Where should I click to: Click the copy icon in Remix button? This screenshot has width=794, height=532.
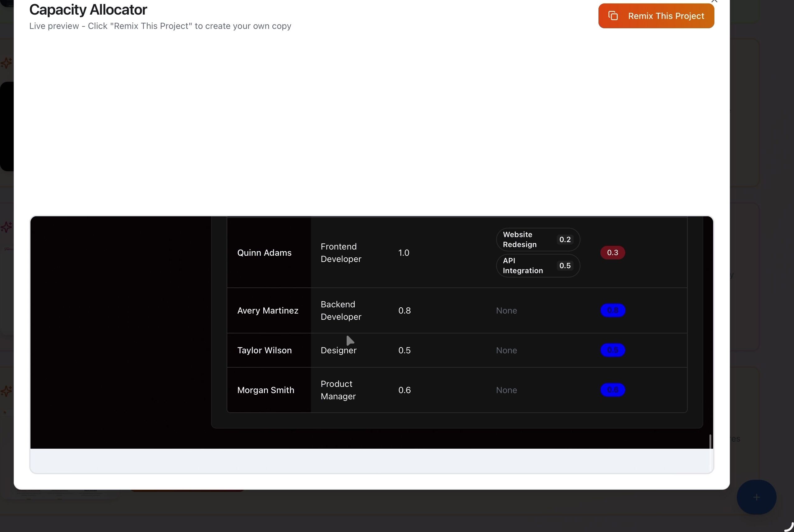pyautogui.click(x=613, y=16)
